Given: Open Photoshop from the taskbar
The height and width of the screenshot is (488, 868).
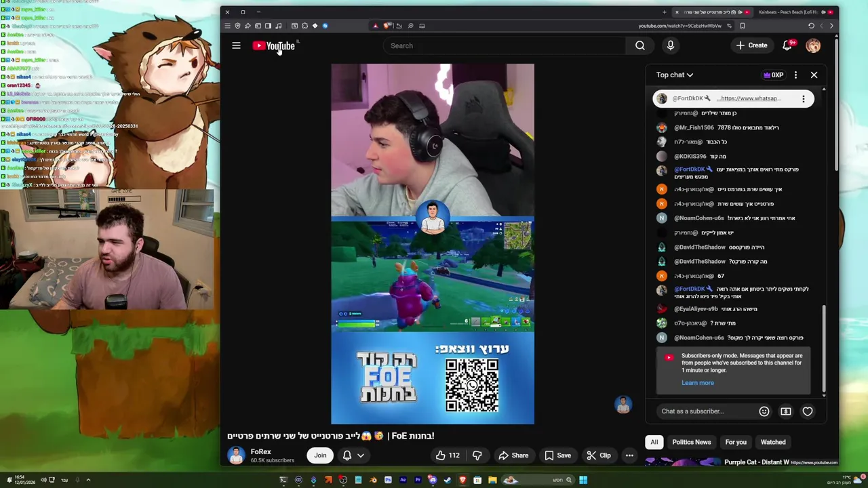Looking at the screenshot, I should [x=388, y=480].
